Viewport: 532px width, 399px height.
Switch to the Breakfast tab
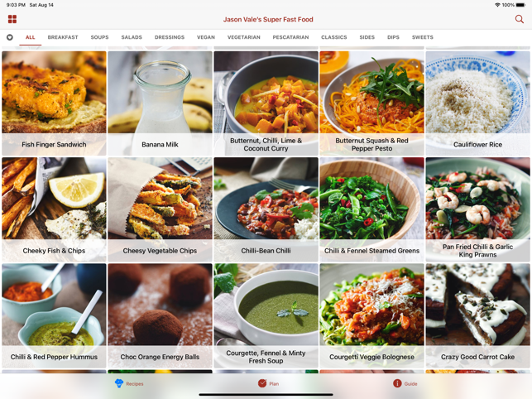tap(63, 37)
